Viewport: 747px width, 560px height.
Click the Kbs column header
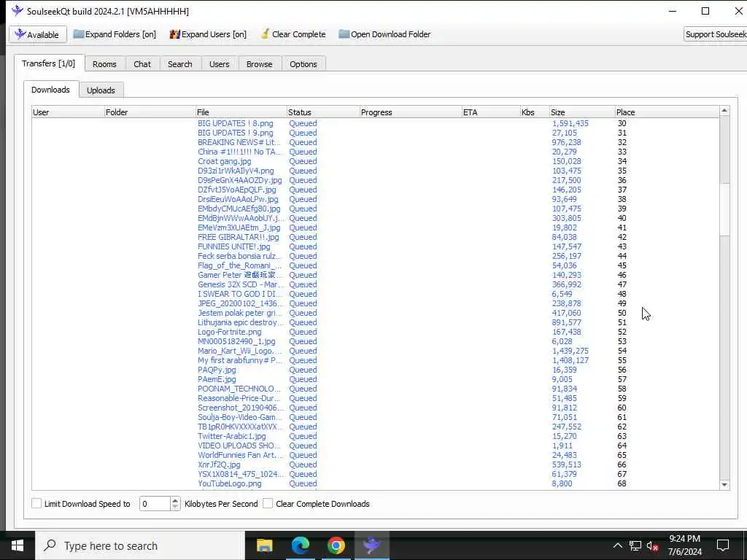click(535, 112)
